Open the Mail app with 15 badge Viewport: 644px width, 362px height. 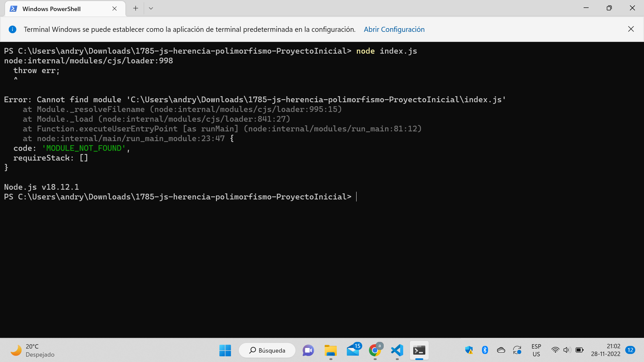(353, 350)
